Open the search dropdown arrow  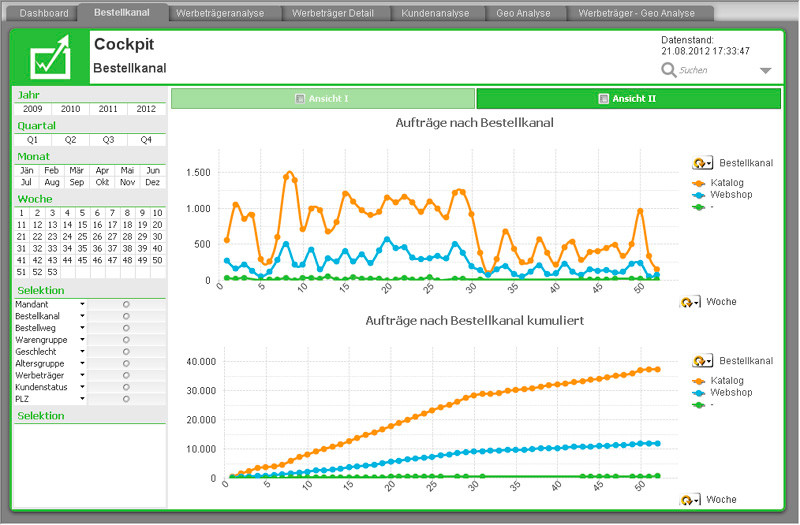click(x=765, y=70)
